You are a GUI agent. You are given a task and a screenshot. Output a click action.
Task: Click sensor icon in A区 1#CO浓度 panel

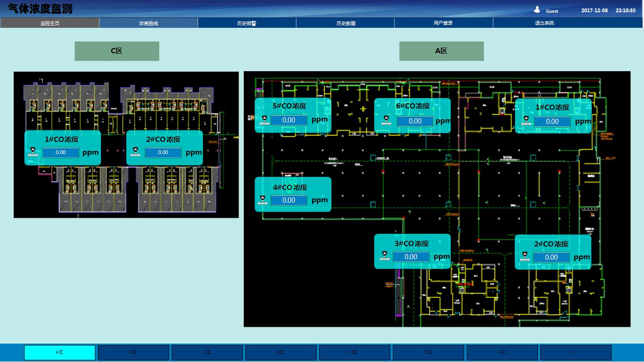526,120
